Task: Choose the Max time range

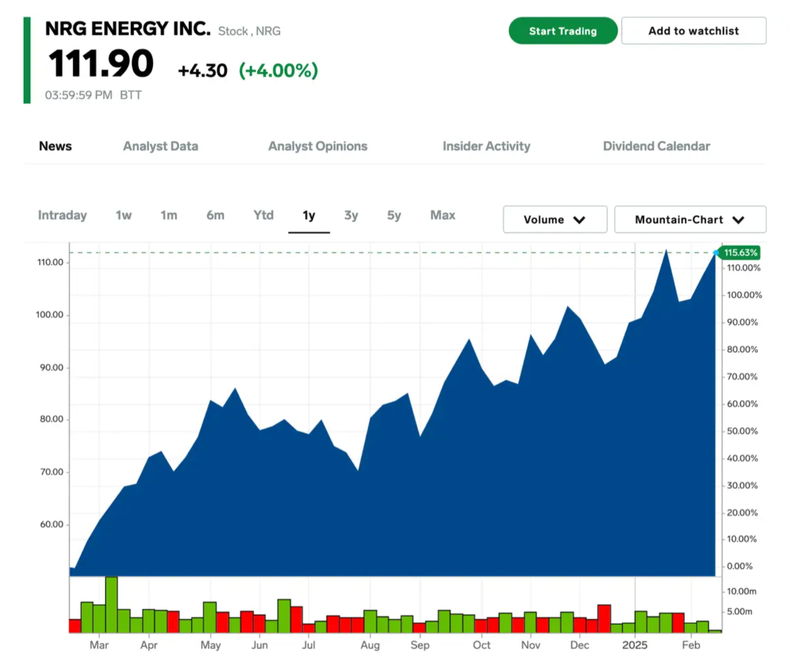Action: click(x=442, y=215)
